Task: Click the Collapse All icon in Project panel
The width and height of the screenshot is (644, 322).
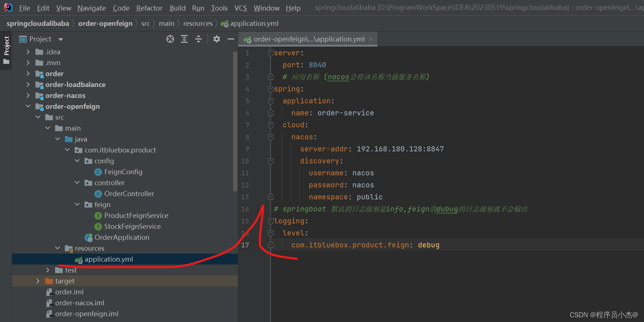Action: tap(199, 39)
